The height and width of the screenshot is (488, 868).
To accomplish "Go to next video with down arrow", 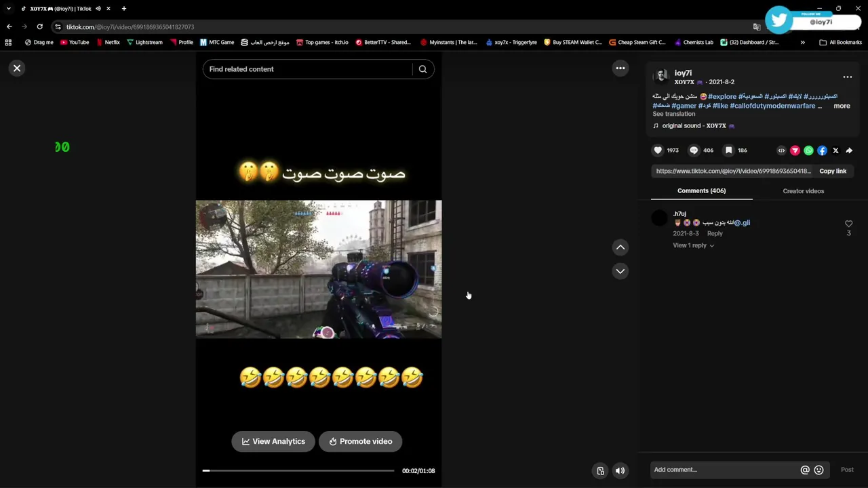I will (x=620, y=271).
